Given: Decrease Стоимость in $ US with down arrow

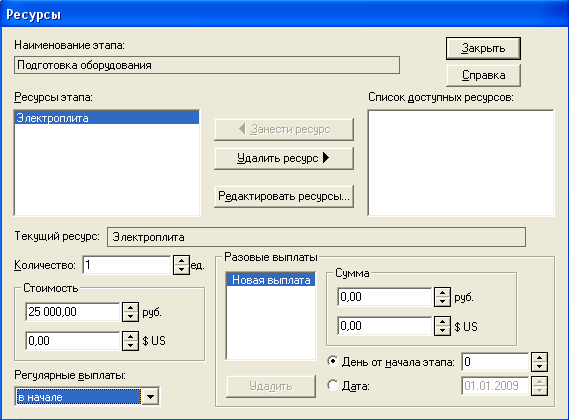Looking at the screenshot, I should coord(130,346).
